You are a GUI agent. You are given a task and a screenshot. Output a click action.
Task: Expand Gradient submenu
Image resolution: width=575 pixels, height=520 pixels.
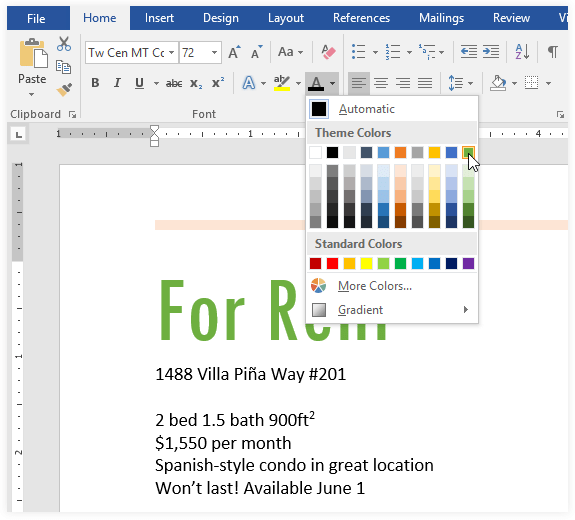392,310
